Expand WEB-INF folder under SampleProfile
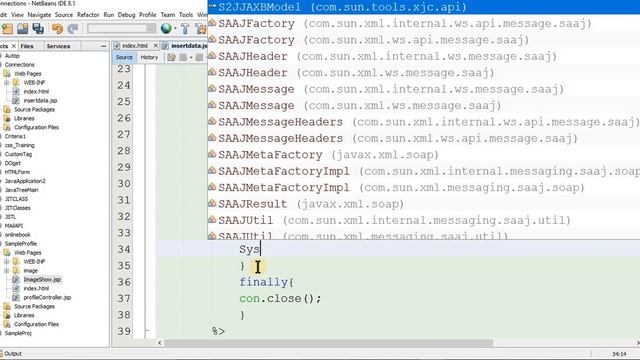 coord(7,262)
